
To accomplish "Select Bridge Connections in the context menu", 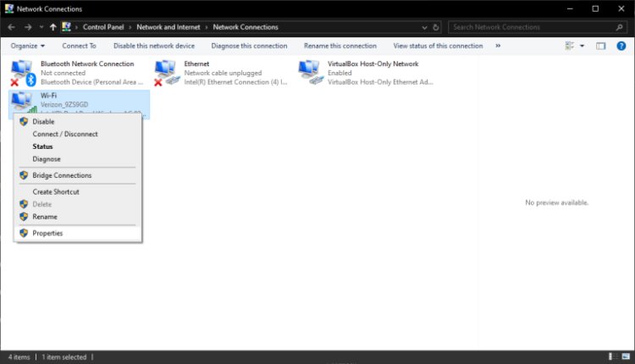I will tap(62, 175).
